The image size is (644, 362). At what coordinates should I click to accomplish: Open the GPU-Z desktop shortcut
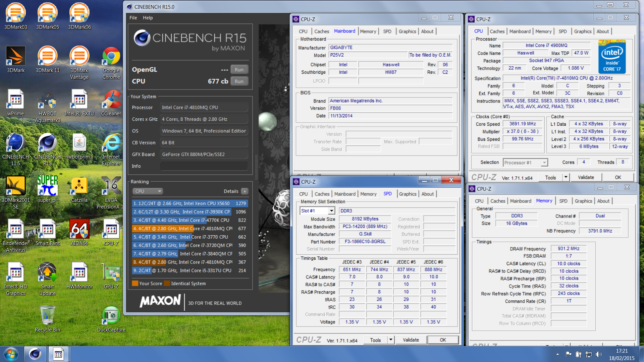[x=111, y=276]
